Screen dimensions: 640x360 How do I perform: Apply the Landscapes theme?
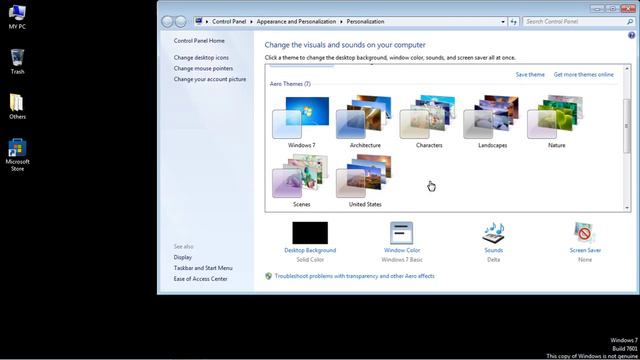(x=492, y=122)
